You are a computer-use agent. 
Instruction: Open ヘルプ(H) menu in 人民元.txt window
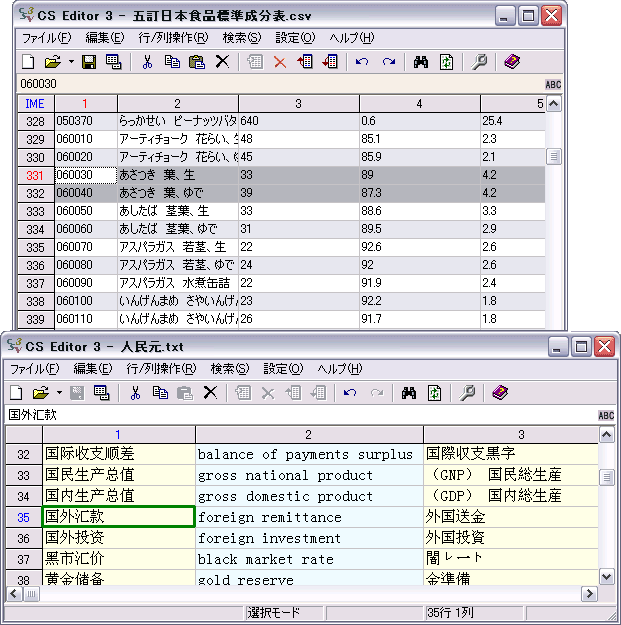pos(340,369)
